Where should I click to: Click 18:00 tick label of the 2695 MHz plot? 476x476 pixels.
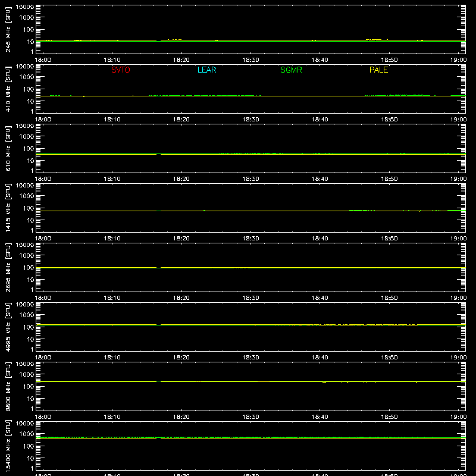43,298
